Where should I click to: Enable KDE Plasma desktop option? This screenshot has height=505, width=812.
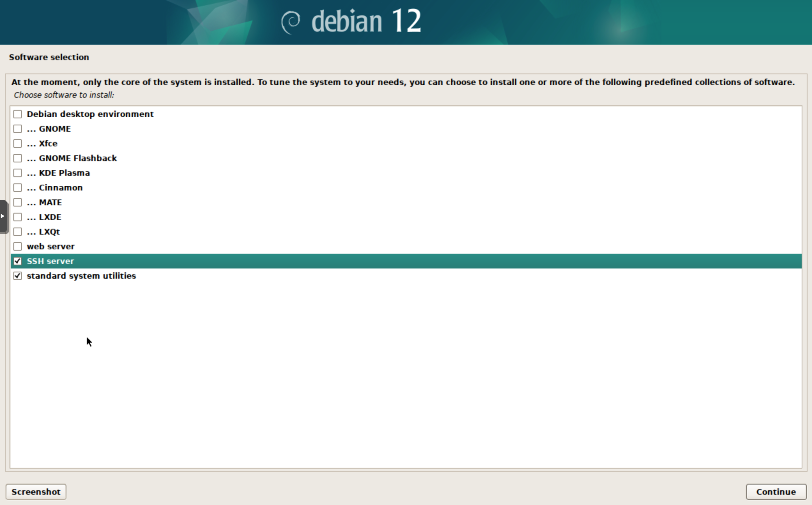(18, 173)
